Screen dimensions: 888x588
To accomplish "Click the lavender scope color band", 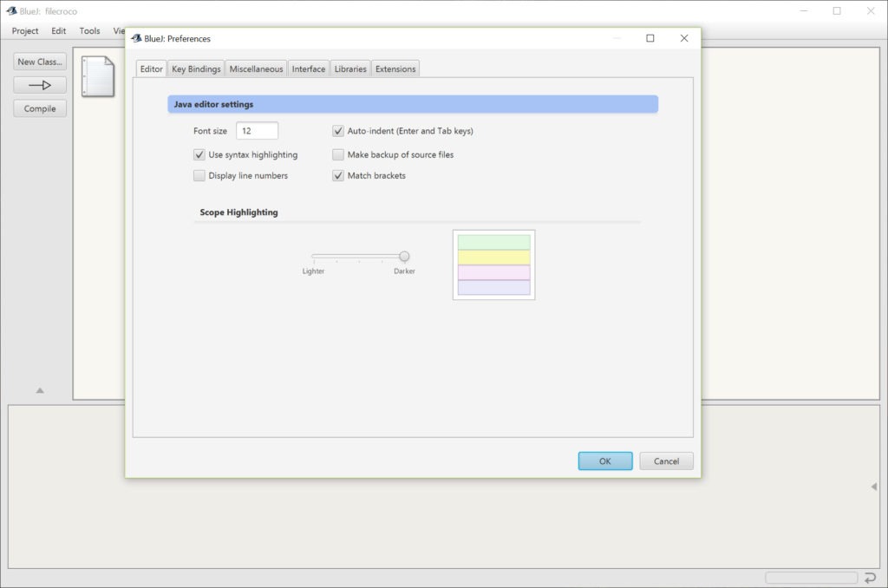I will [493, 287].
